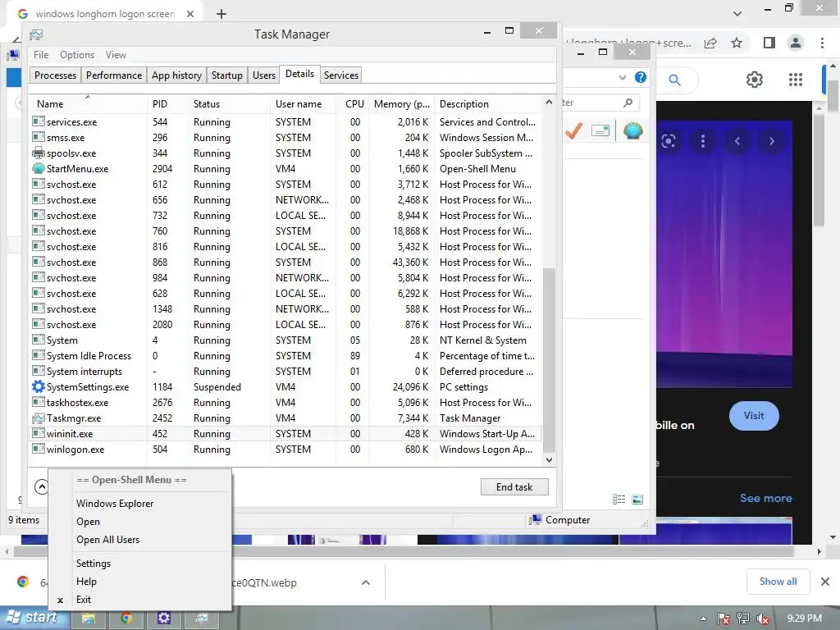Click the muted volume tray icon
840x630 pixels.
point(763,619)
